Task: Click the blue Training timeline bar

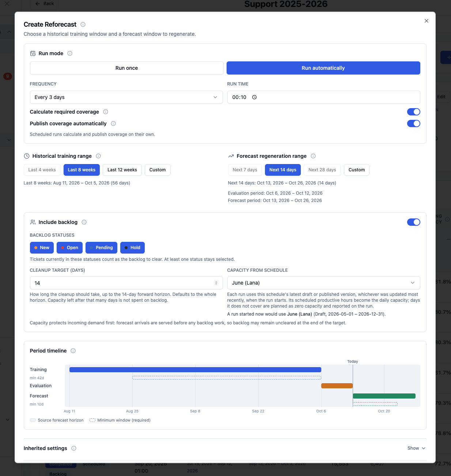Action: click(x=195, y=370)
